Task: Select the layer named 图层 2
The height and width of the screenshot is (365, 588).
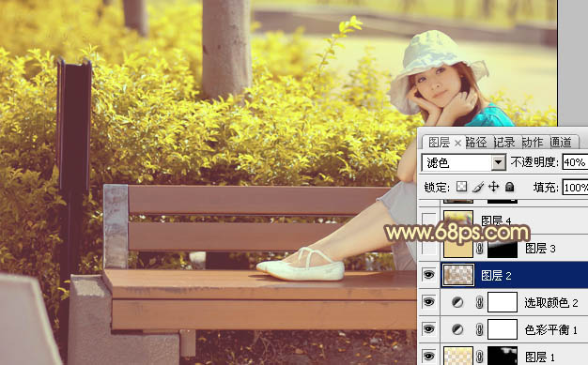Action: tap(496, 276)
